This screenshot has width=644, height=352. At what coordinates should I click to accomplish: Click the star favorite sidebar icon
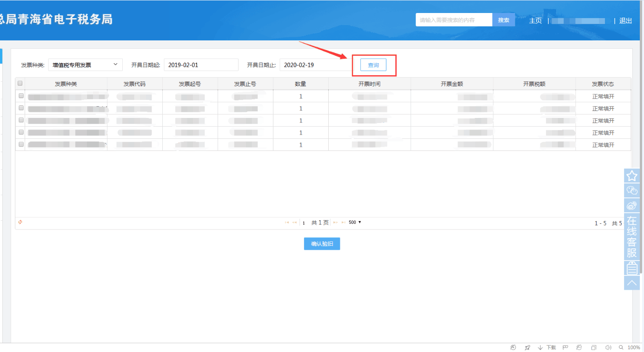point(632,176)
